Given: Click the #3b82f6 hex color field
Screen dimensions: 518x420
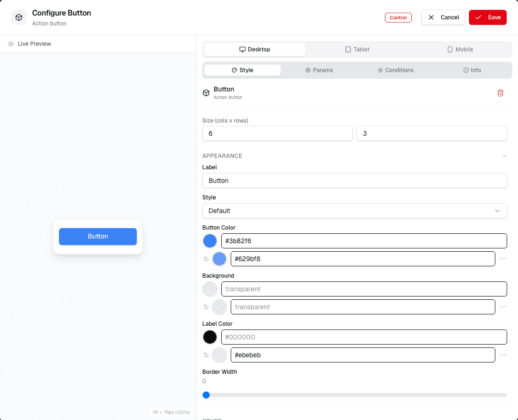Looking at the screenshot, I should pyautogui.click(x=364, y=241).
